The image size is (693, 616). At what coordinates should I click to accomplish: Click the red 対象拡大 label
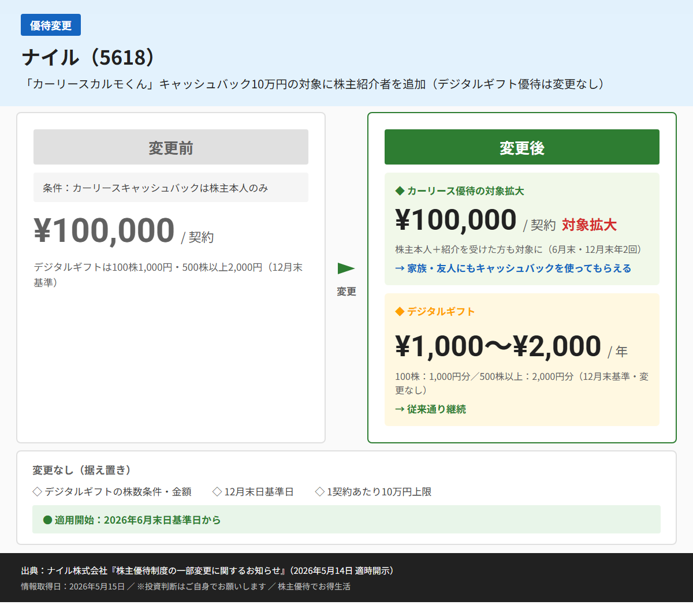[x=589, y=225]
